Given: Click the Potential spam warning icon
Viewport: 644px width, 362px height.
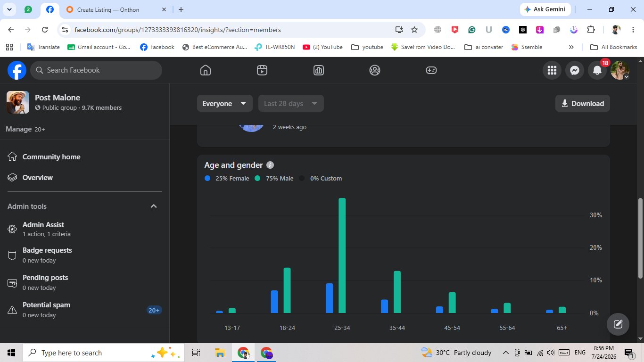Looking at the screenshot, I should (x=13, y=310).
